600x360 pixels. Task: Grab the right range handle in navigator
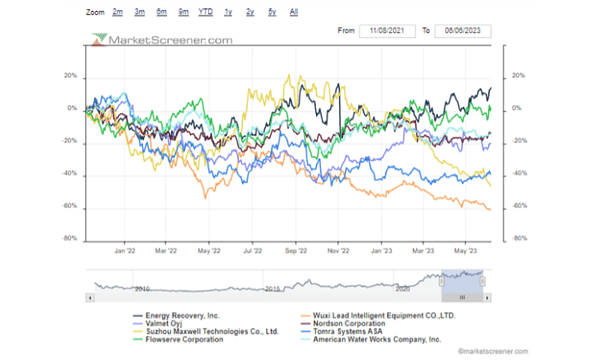click(483, 282)
